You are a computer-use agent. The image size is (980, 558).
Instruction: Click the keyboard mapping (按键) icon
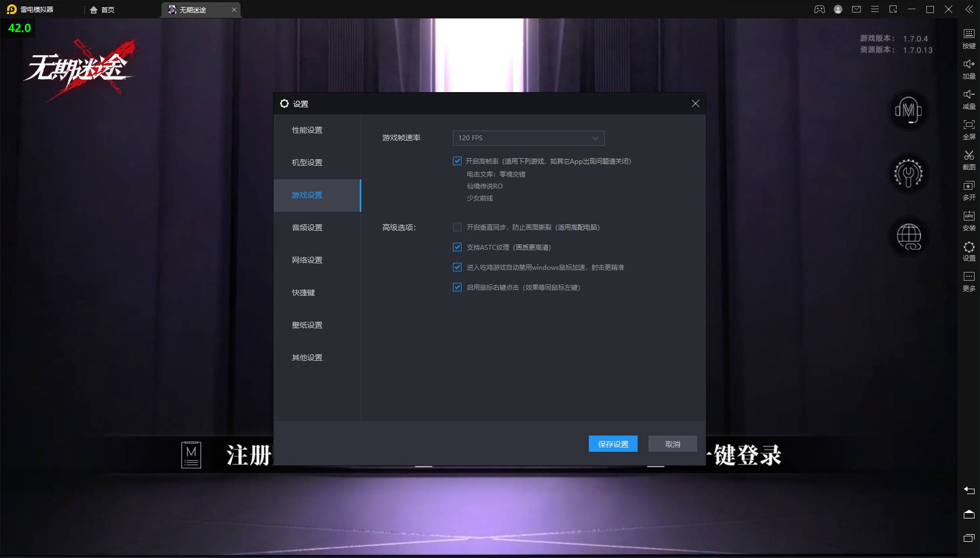coord(969,38)
